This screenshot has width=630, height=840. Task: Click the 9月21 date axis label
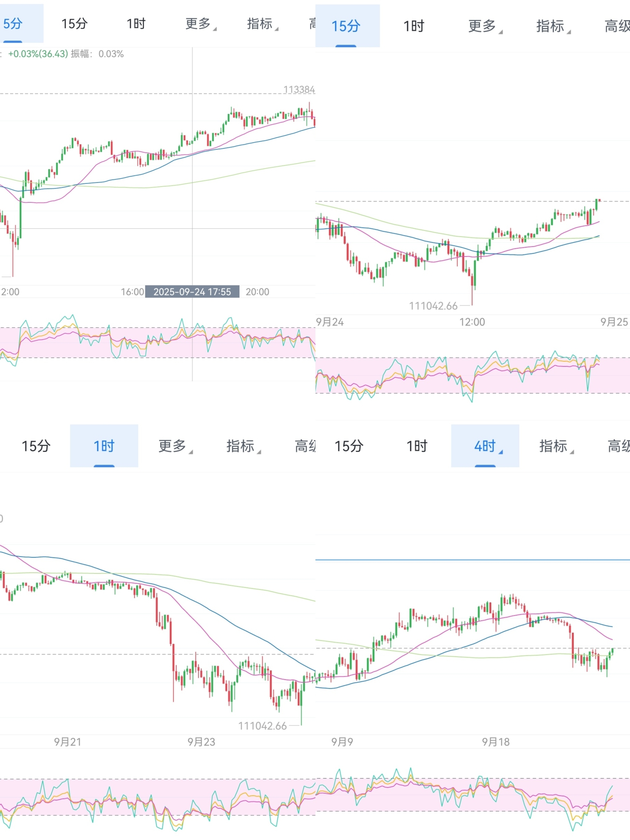click(x=68, y=742)
